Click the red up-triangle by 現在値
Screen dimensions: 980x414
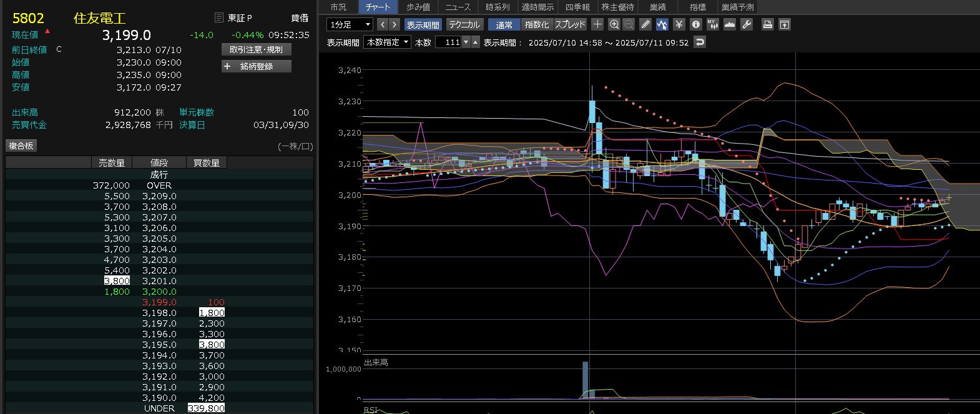pyautogui.click(x=47, y=31)
